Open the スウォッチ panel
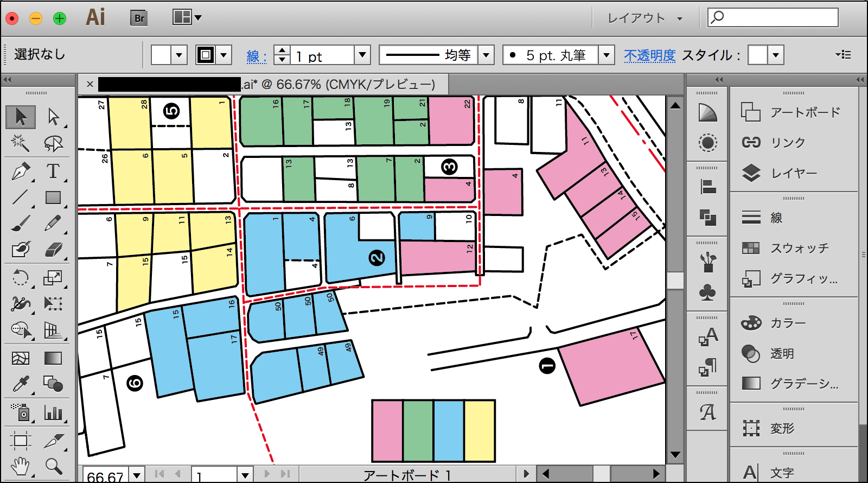Image resolution: width=868 pixels, height=483 pixels. click(799, 248)
